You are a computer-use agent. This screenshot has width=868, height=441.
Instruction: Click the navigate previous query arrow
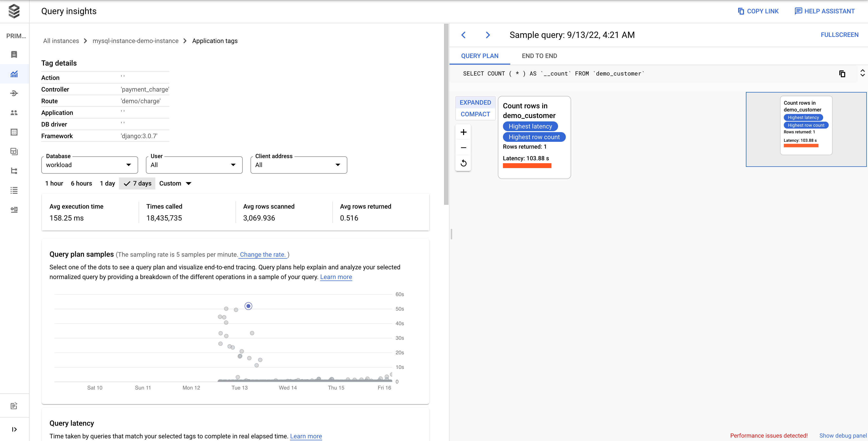click(x=464, y=35)
